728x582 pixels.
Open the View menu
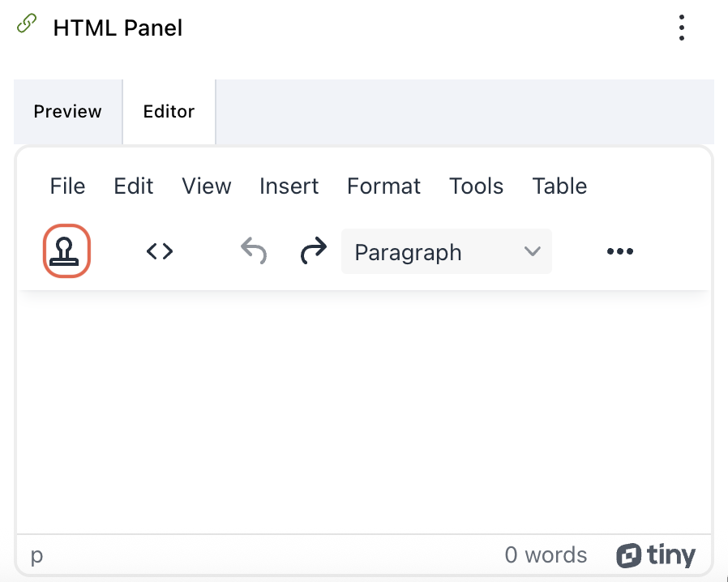(206, 186)
